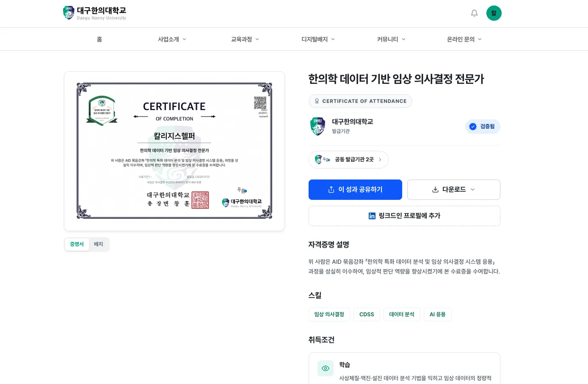Screen dimensions: 588x384
Task: Click the shield badge on the certificate
Action: [x=102, y=111]
